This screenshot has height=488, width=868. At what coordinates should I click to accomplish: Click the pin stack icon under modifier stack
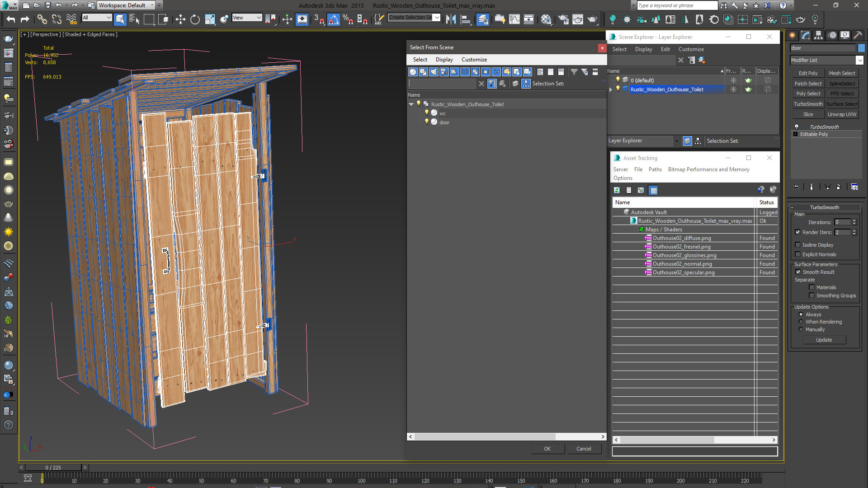pyautogui.click(x=796, y=187)
